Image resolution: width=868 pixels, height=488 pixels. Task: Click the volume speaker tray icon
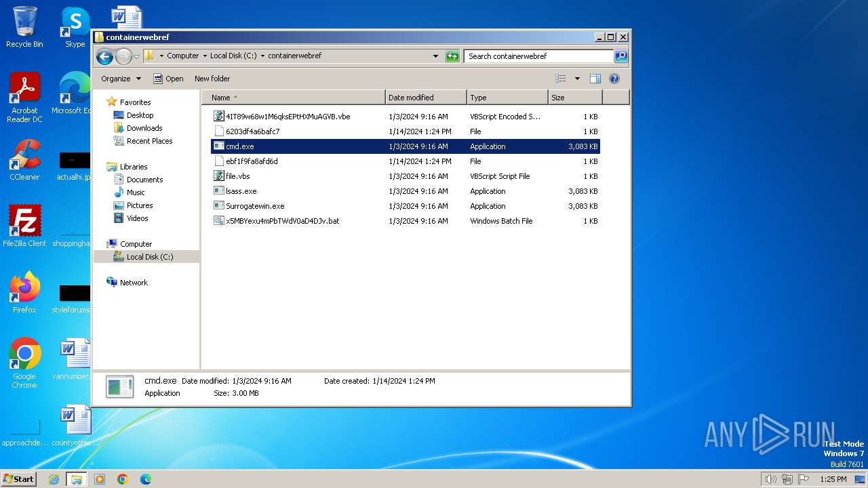[771, 479]
